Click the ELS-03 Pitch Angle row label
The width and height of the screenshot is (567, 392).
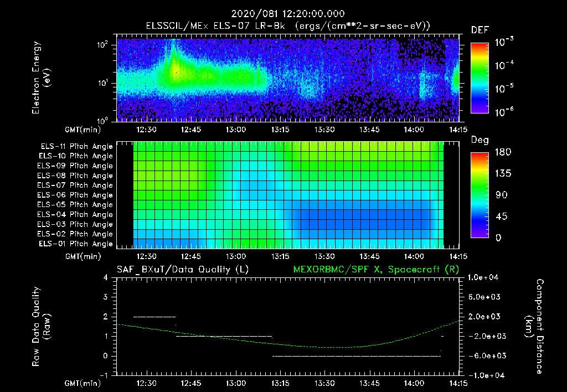click(x=75, y=225)
